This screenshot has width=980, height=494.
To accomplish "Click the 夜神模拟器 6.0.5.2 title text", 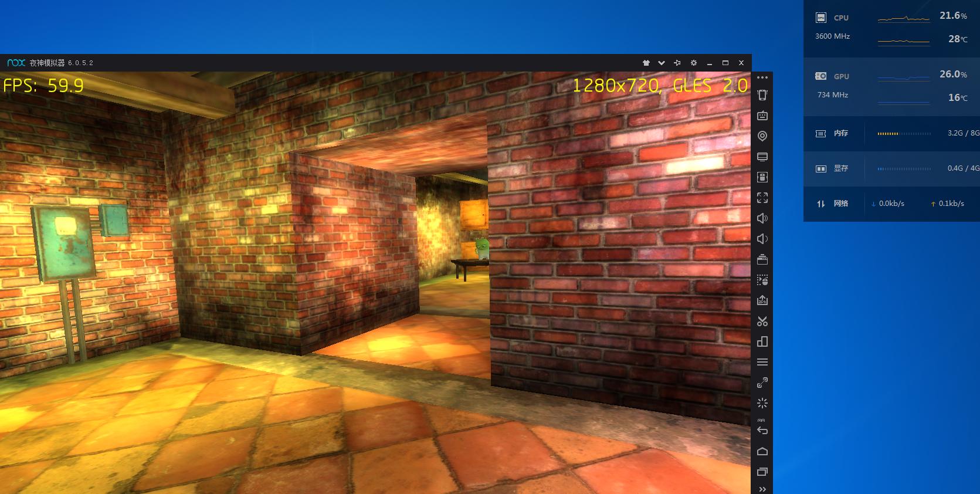I will point(61,63).
